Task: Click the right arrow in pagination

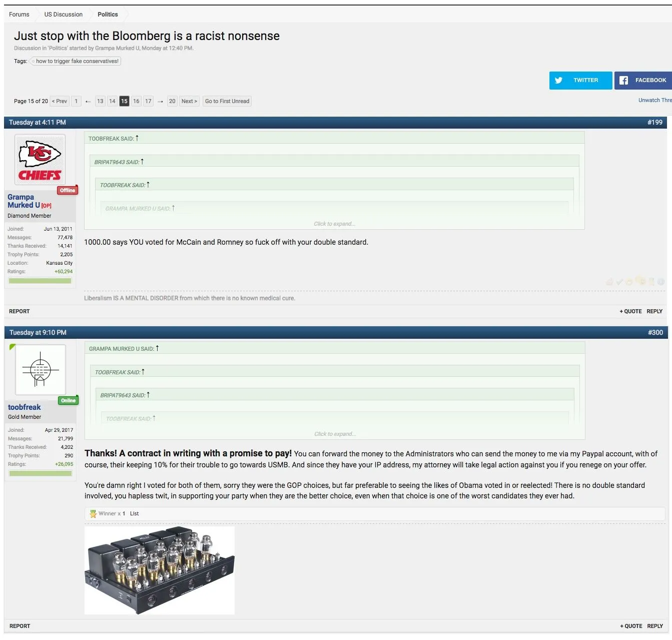Action: pos(160,102)
